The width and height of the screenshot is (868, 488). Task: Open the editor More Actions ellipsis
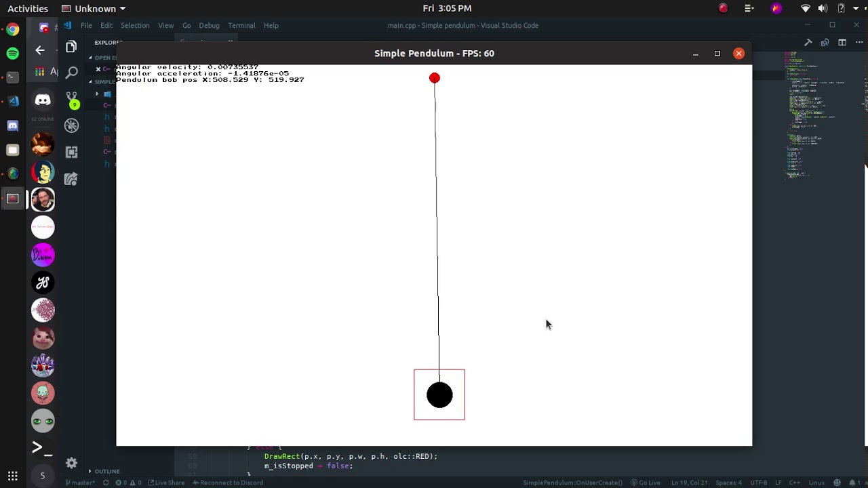[859, 42]
